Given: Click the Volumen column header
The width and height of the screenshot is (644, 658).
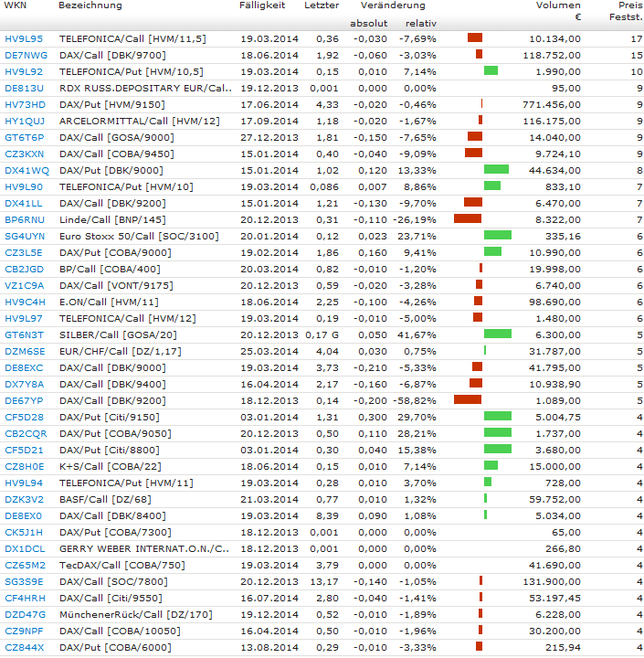Looking at the screenshot, I should (558, 5).
